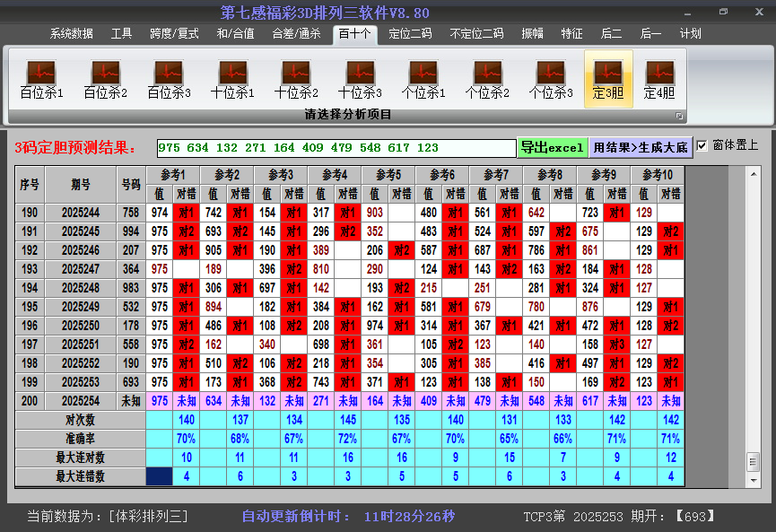Viewport: 776px width, 532px height.
Task: Click the 十位杀3 icon
Action: (360, 79)
